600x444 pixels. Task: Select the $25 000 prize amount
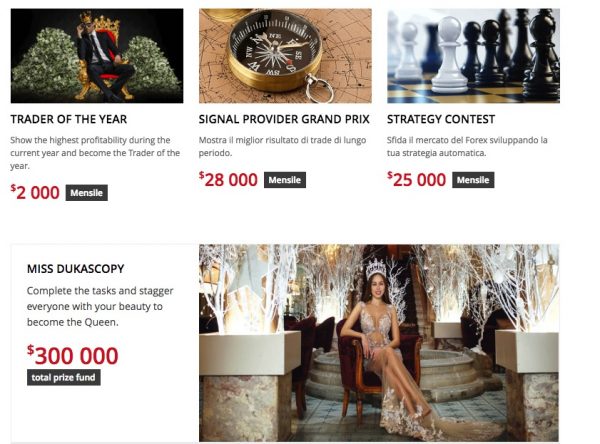click(417, 180)
